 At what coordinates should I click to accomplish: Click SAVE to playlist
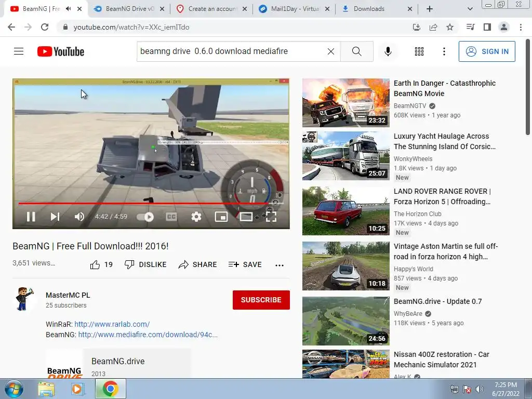(245, 264)
